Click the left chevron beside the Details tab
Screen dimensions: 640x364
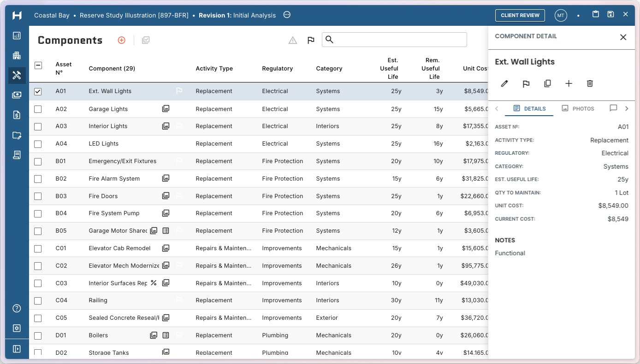point(497,108)
